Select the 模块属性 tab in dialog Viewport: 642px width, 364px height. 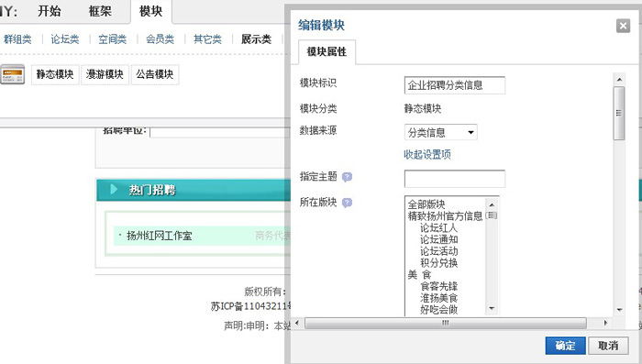tap(327, 52)
